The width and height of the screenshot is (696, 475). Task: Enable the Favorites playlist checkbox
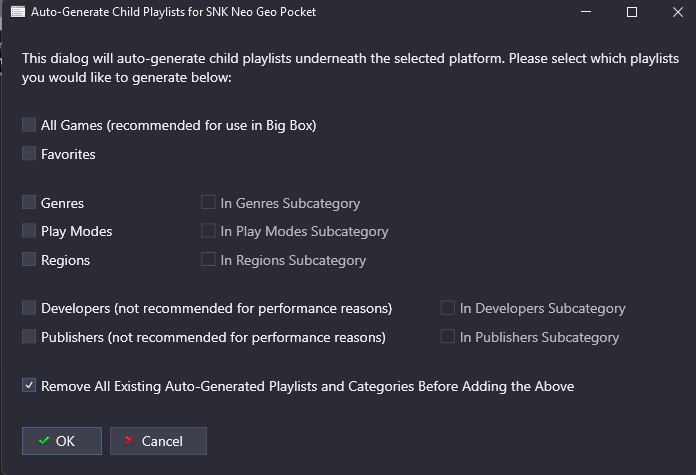coord(29,154)
